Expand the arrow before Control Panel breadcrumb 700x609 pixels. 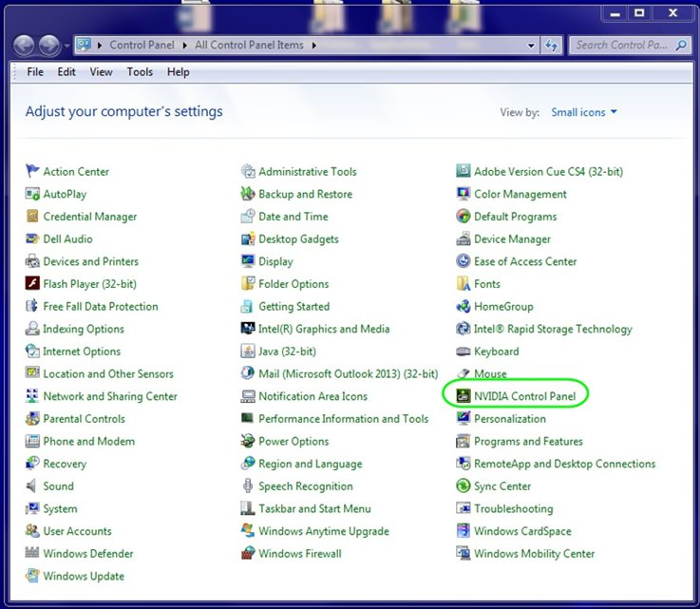(x=100, y=45)
